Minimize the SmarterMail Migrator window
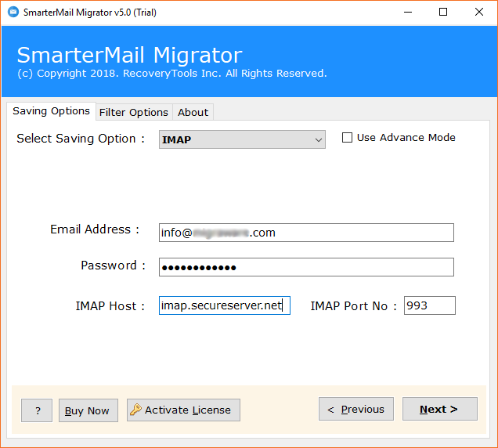 click(408, 13)
